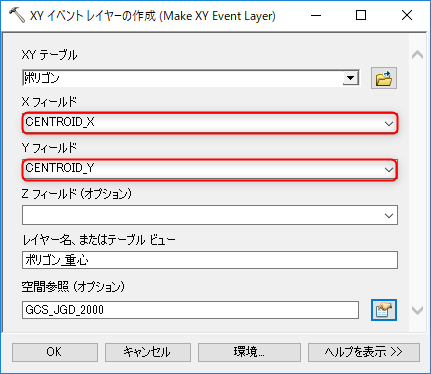Open the folder browse icon for XY table
This screenshot has width=431, height=374.
[x=384, y=78]
